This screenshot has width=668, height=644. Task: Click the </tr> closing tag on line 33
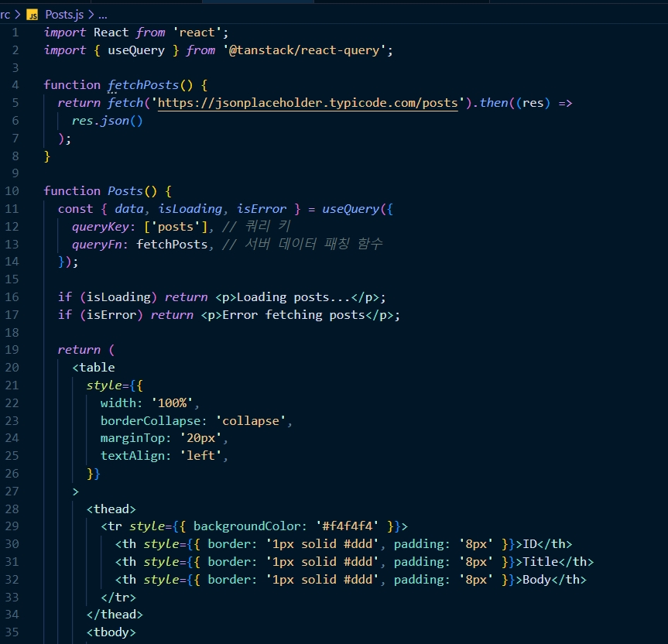[x=118, y=598]
